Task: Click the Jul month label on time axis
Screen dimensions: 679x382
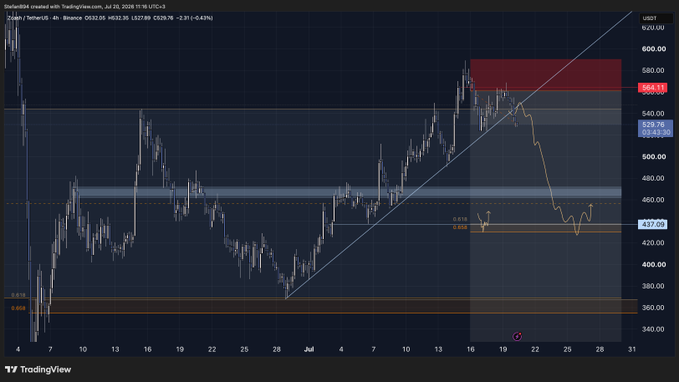Action: pos(309,349)
